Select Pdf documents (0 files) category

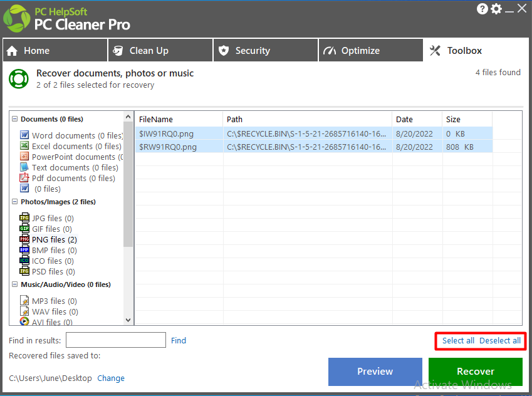coord(73,178)
